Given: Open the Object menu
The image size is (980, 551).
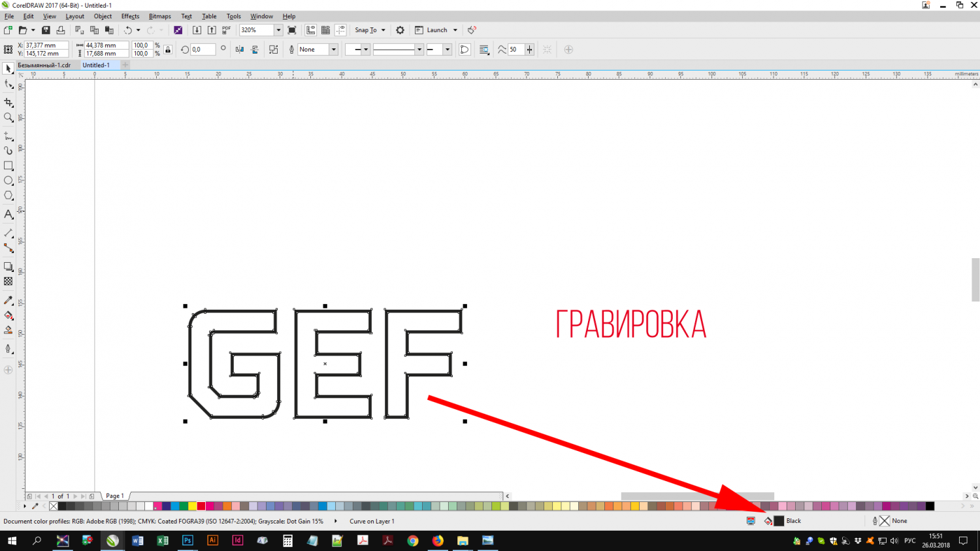Looking at the screenshot, I should pos(103,16).
